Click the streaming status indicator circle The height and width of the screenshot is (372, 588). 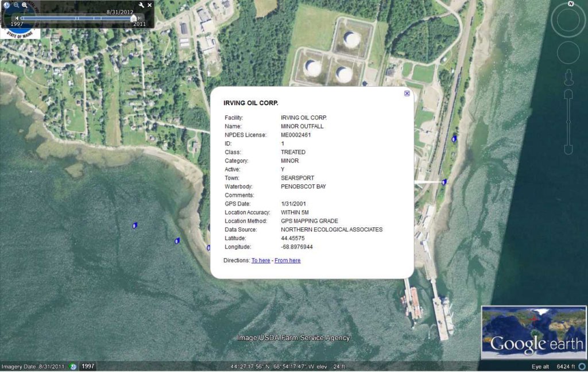(x=582, y=366)
